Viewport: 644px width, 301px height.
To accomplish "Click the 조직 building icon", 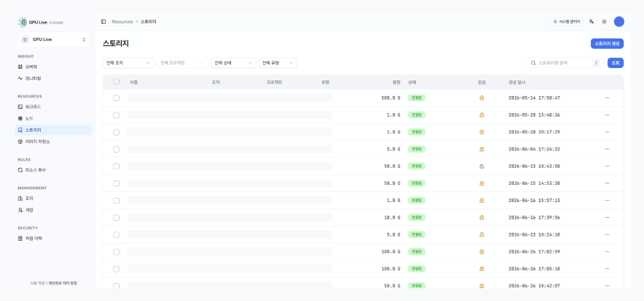I will pos(21,199).
